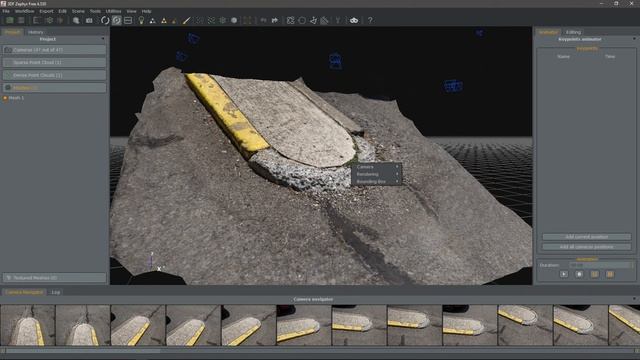Viewport: 640px width, 360px height.
Task: Click the magnifier zoom icon in toolbar
Action: pos(76,20)
